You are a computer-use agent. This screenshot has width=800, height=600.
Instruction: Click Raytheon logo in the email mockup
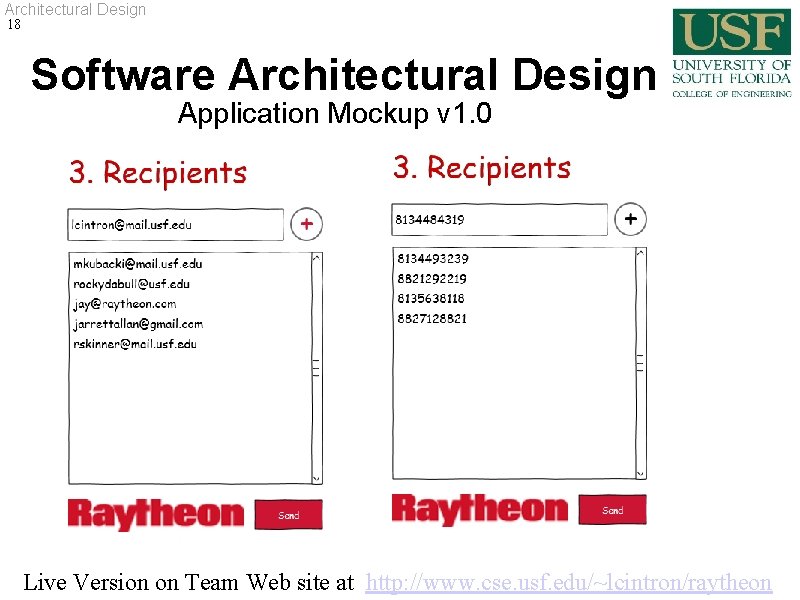click(156, 514)
